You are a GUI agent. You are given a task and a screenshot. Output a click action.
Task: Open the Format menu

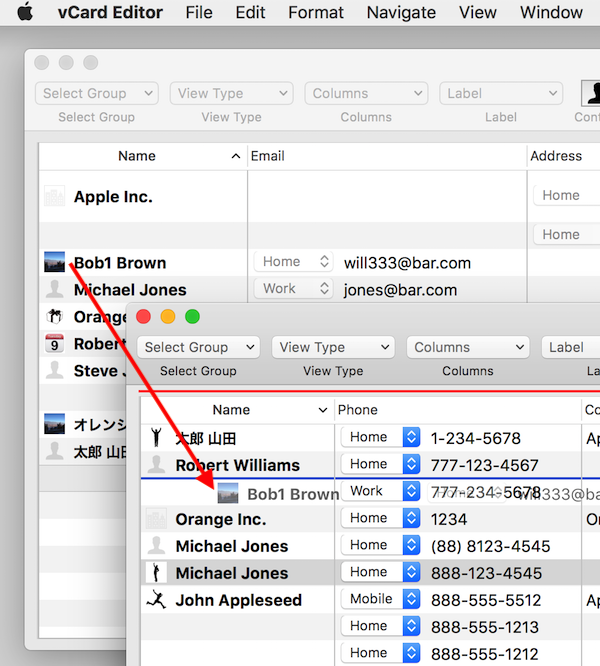click(316, 12)
